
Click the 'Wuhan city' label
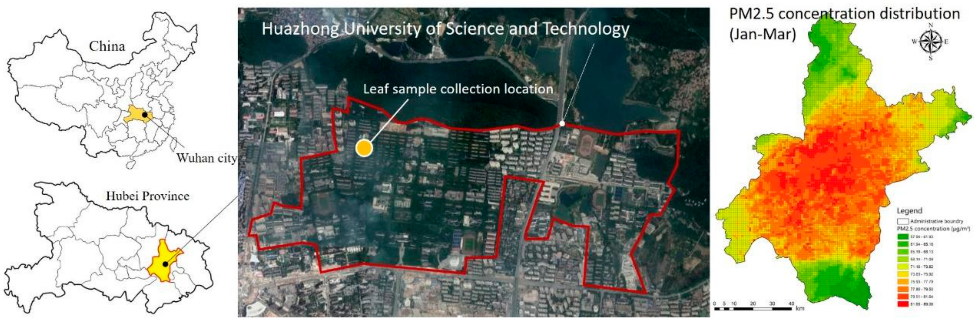coord(206,158)
